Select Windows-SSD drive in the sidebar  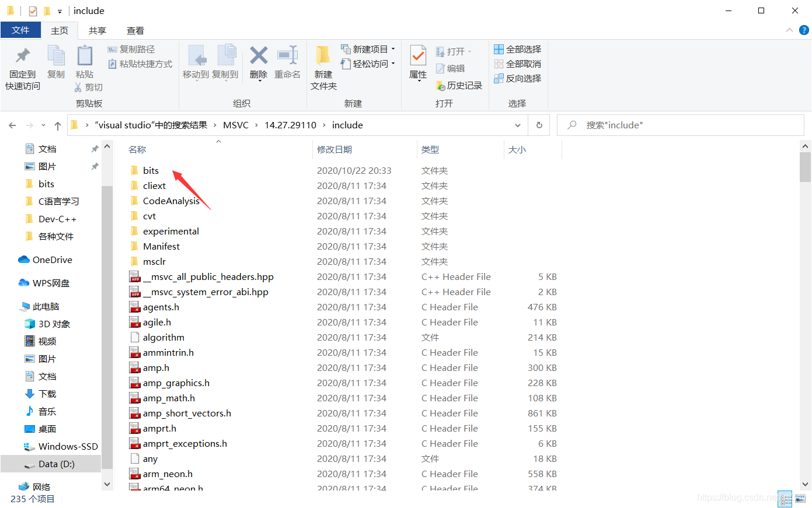[61, 447]
